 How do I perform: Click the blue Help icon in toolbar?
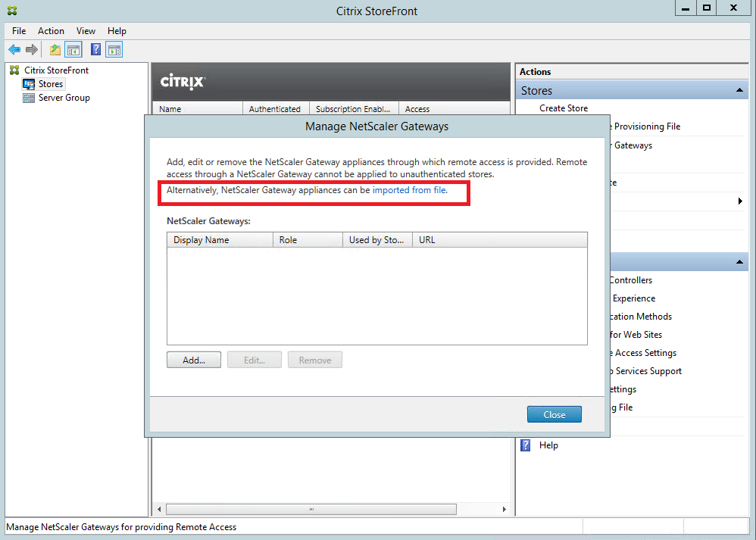tap(96, 50)
